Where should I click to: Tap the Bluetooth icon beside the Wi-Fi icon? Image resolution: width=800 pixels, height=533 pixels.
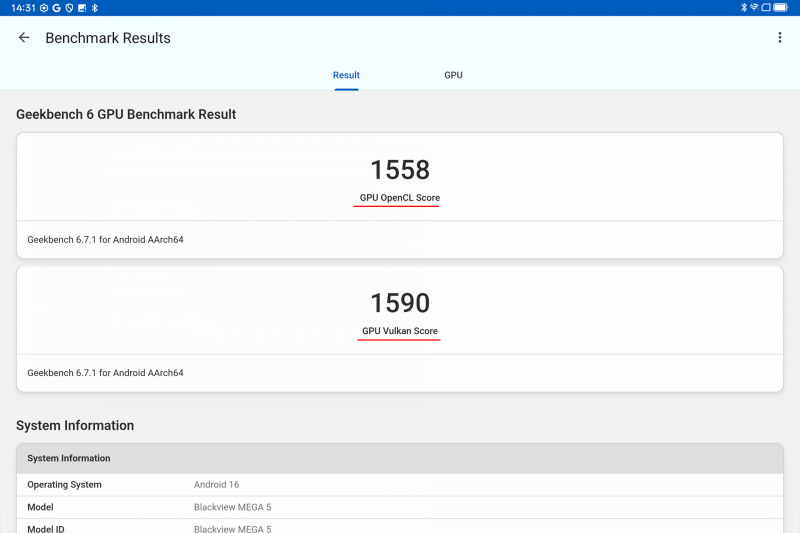[x=743, y=7]
